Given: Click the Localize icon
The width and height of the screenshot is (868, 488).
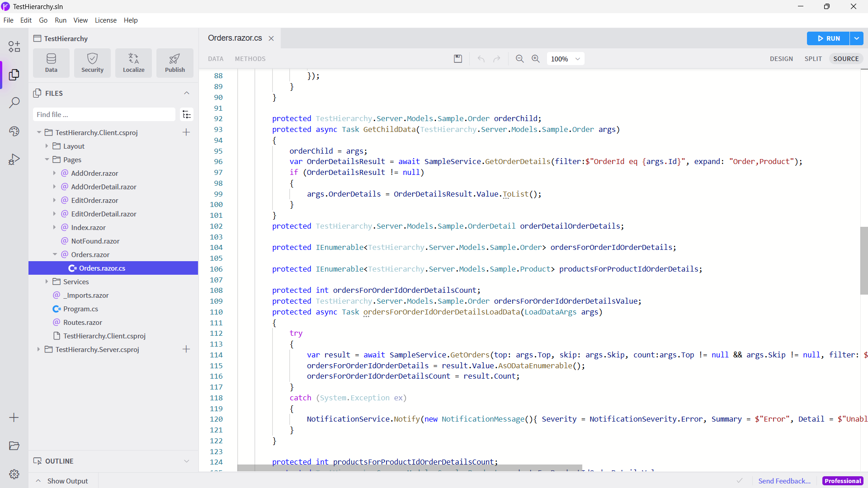Looking at the screenshot, I should coord(133,63).
